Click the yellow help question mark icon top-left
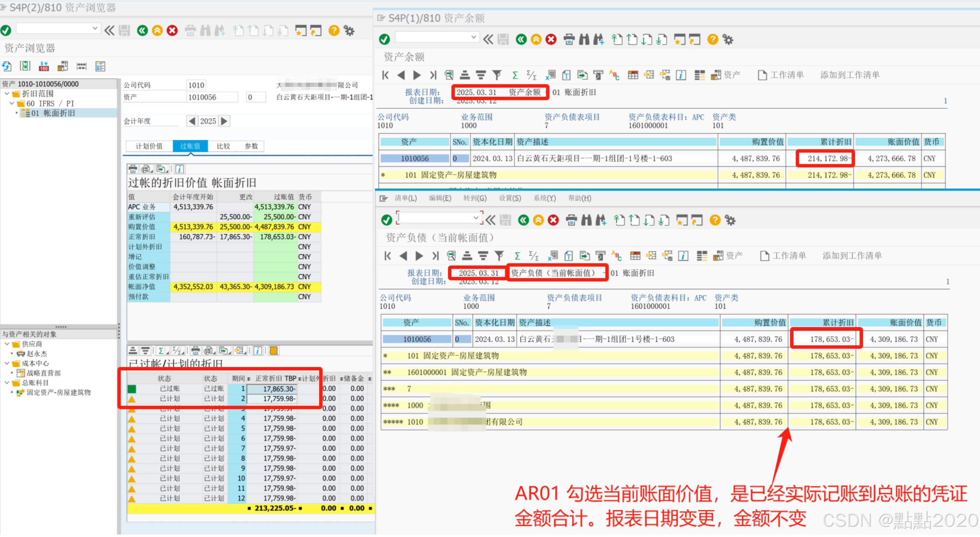This screenshot has width=980, height=537. (x=334, y=30)
